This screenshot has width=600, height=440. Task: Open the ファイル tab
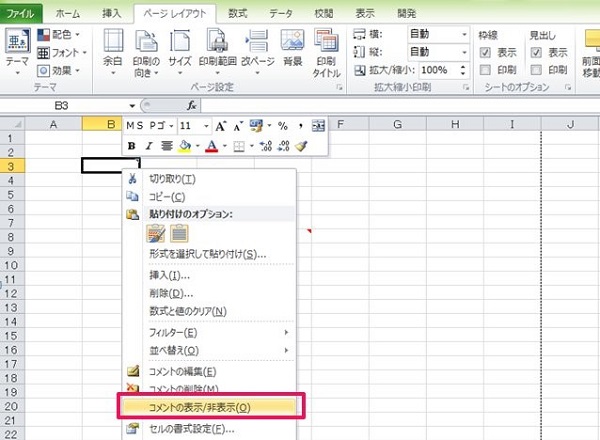point(21,14)
